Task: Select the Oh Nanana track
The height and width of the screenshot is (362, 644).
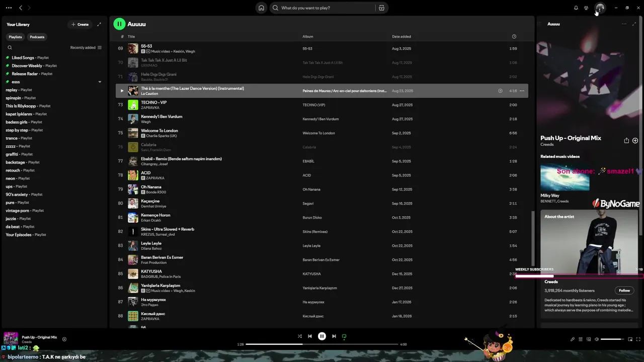Action: click(x=322, y=190)
